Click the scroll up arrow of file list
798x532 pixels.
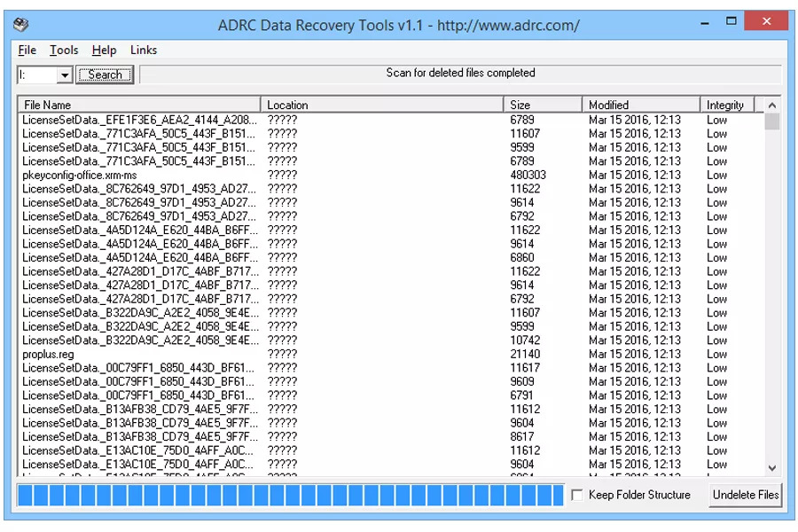(x=771, y=105)
